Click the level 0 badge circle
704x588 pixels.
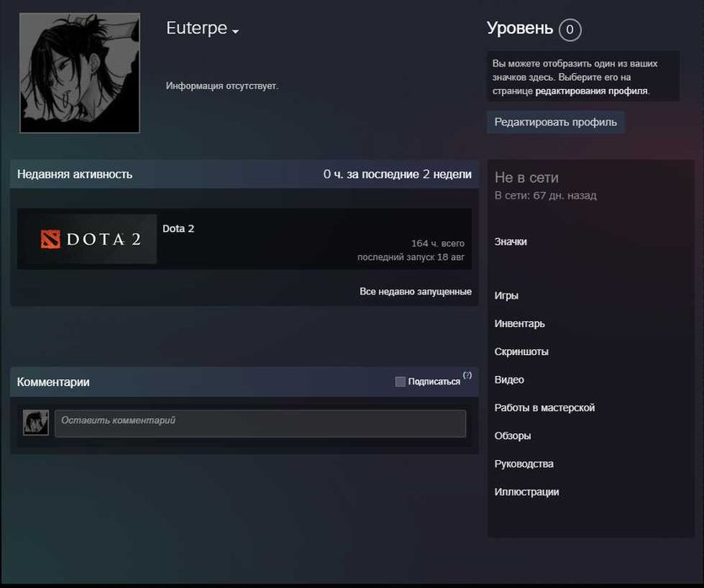point(569,29)
